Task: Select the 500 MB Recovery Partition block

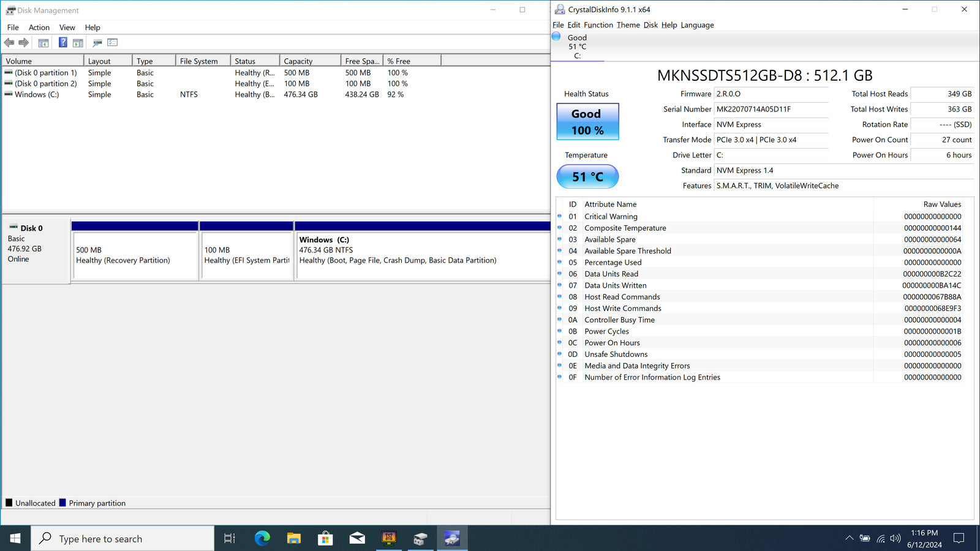Action: [135, 256]
